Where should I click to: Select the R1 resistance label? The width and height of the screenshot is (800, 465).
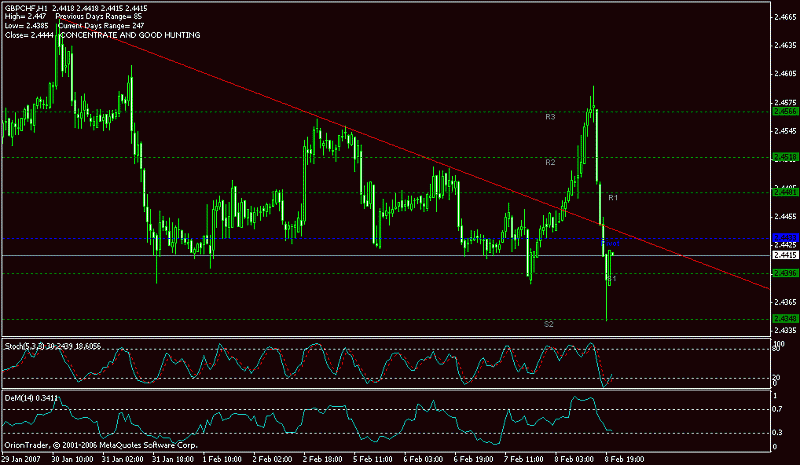(x=613, y=198)
